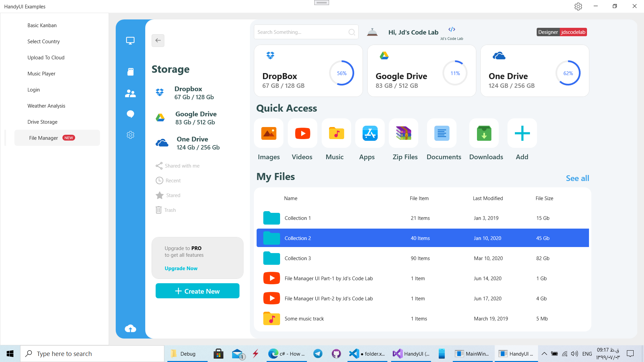Image resolution: width=644 pixels, height=362 pixels.
Task: Open the Documents quick access icon
Action: tap(442, 133)
